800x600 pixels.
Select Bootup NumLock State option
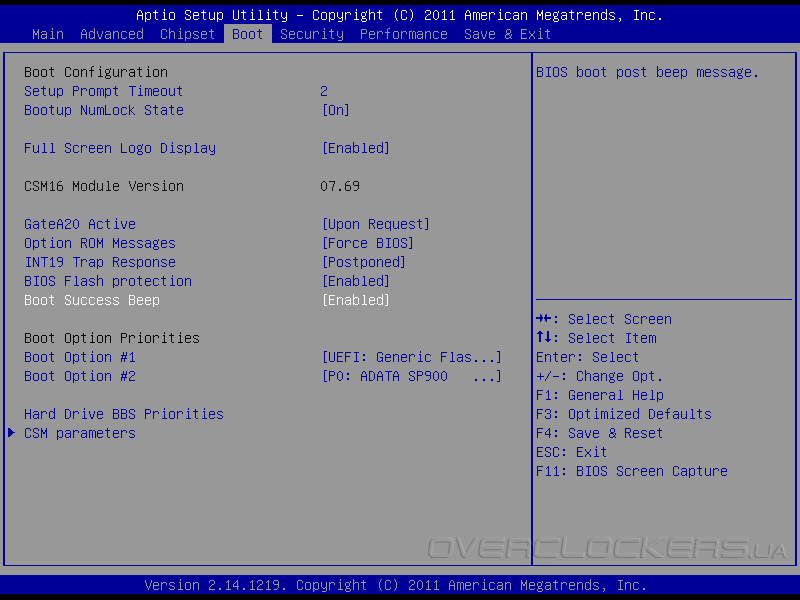point(104,110)
